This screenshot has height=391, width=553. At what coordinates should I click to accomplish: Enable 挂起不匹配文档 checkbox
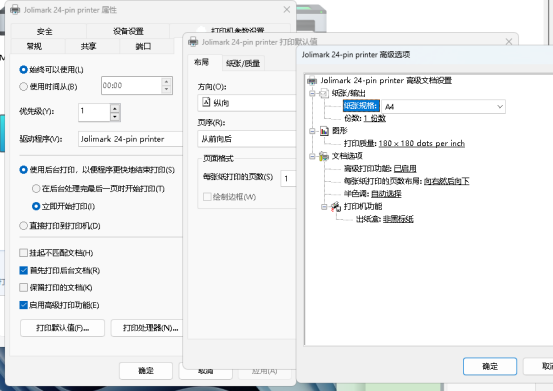(x=23, y=253)
